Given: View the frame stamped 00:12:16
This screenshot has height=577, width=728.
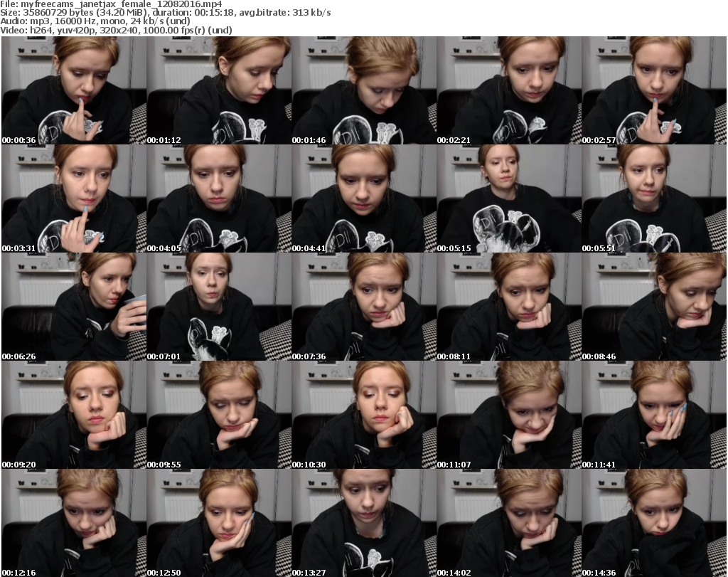Looking at the screenshot, I should point(74,523).
